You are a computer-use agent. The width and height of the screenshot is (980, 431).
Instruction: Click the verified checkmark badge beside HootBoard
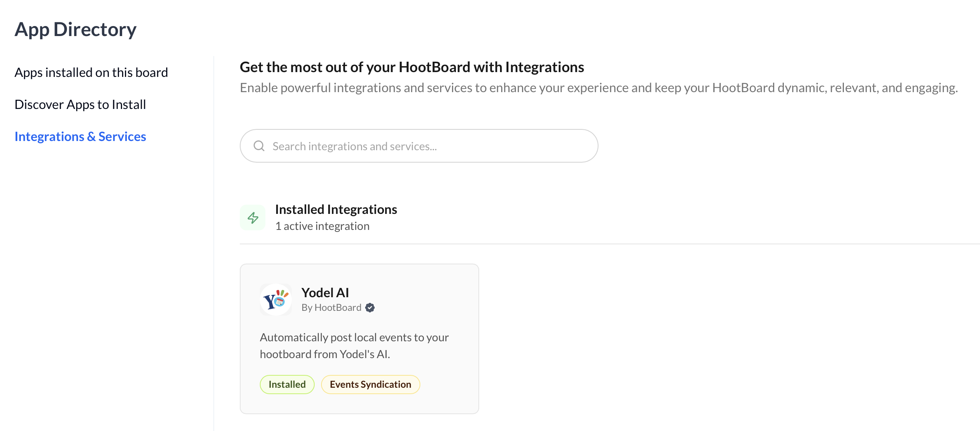click(x=370, y=308)
